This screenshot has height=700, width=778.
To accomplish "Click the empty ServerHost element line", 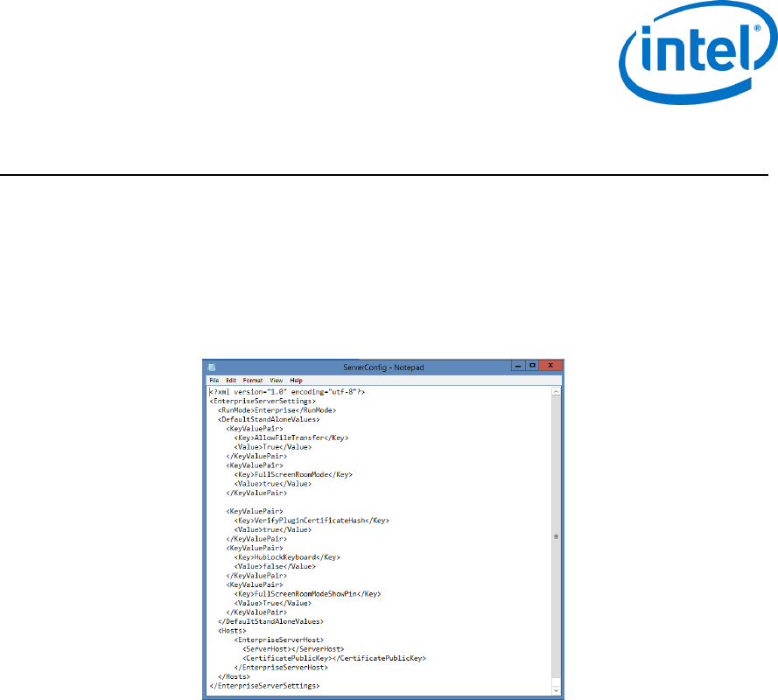I will point(293,649).
